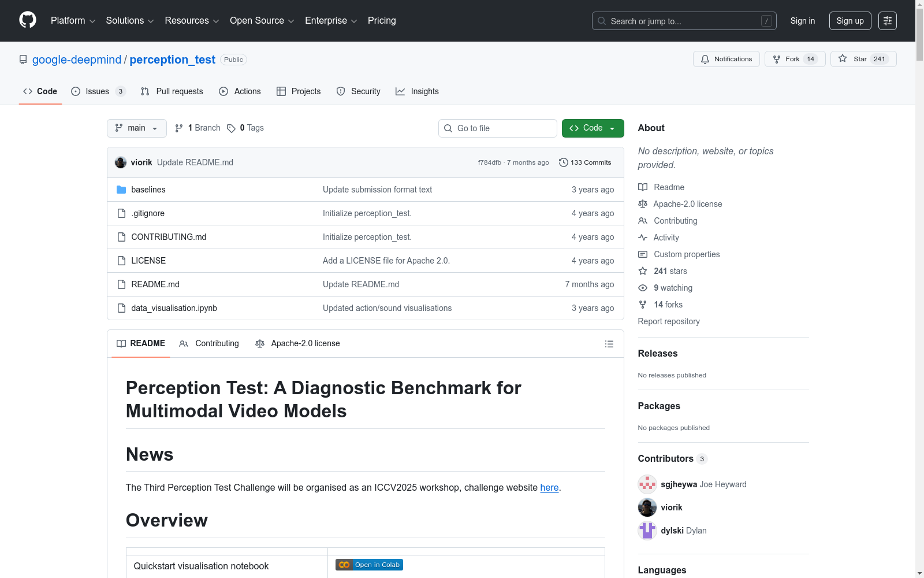Open the README outline list icon
Viewport: 924px width, 578px height.
(609, 344)
